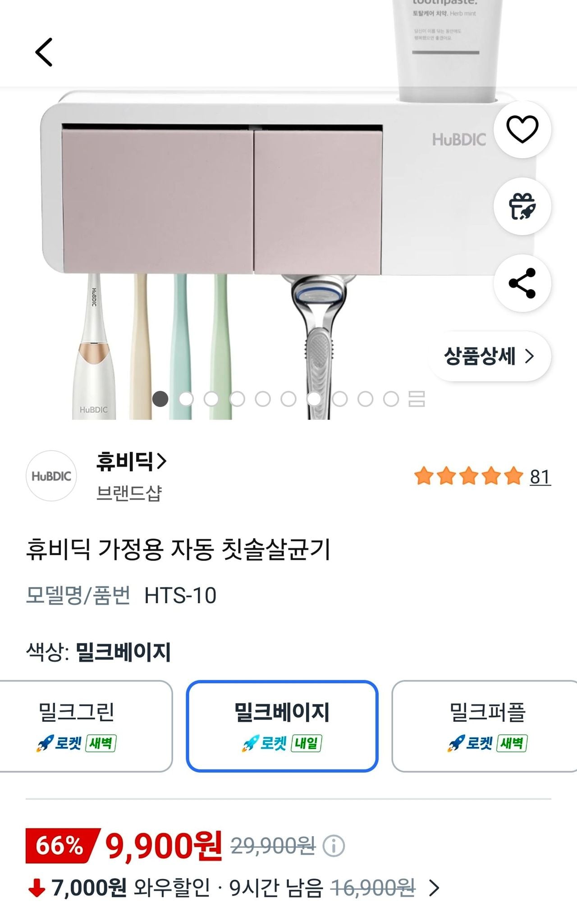Viewport: 577px width, 924px height.
Task: Open 상품상세 product details
Action: tap(489, 356)
